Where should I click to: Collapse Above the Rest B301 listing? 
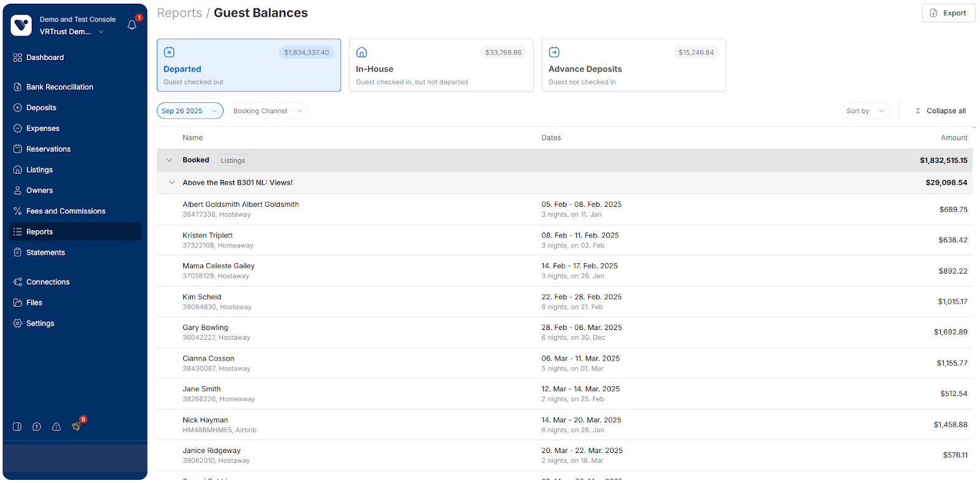[x=171, y=182]
